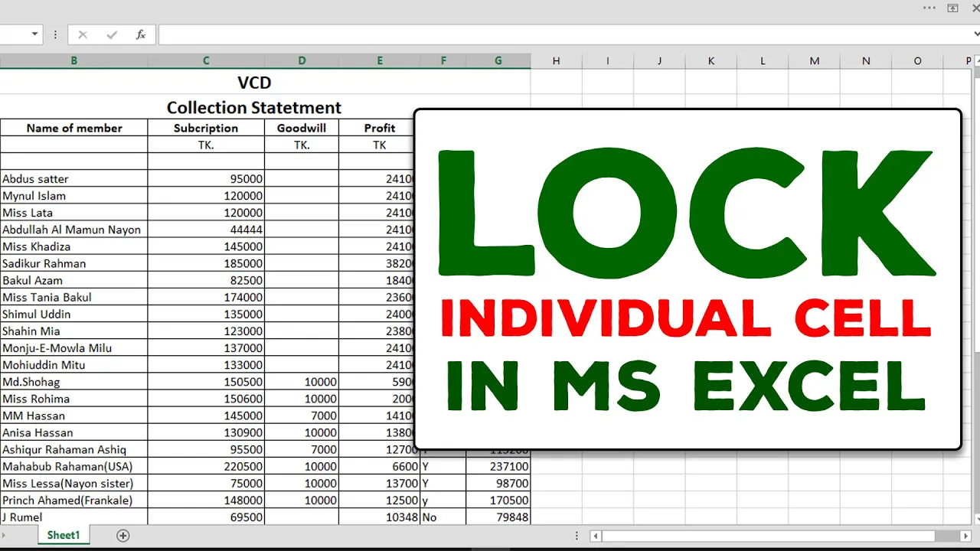Select the 'Bakul Azam' cell
The height and width of the screenshot is (551, 980).
[74, 280]
